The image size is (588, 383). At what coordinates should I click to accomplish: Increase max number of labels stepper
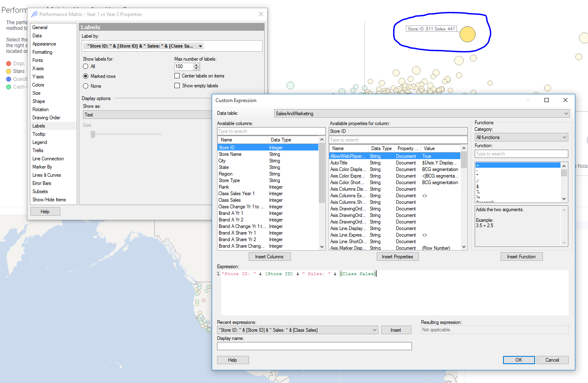click(197, 65)
